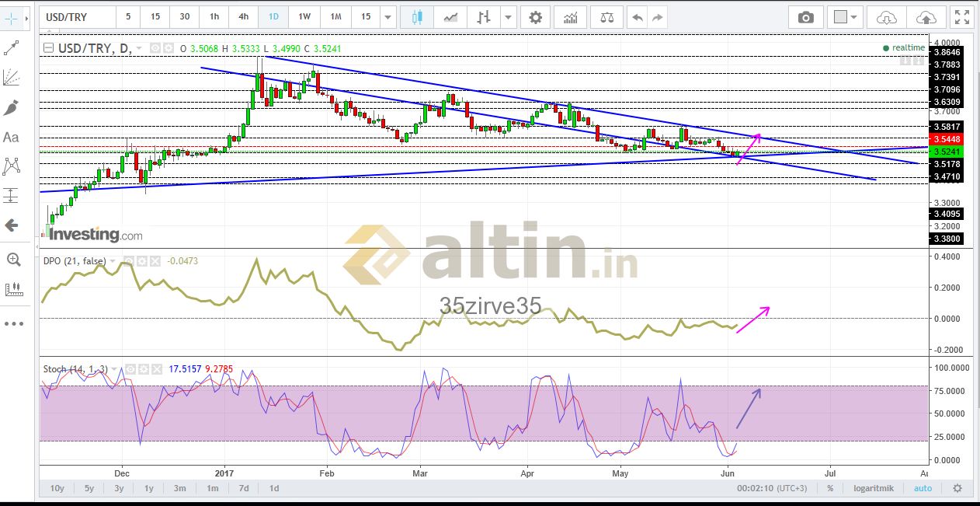The width and height of the screenshot is (980, 506).
Task: Set the date range to 3m
Action: pos(179,488)
